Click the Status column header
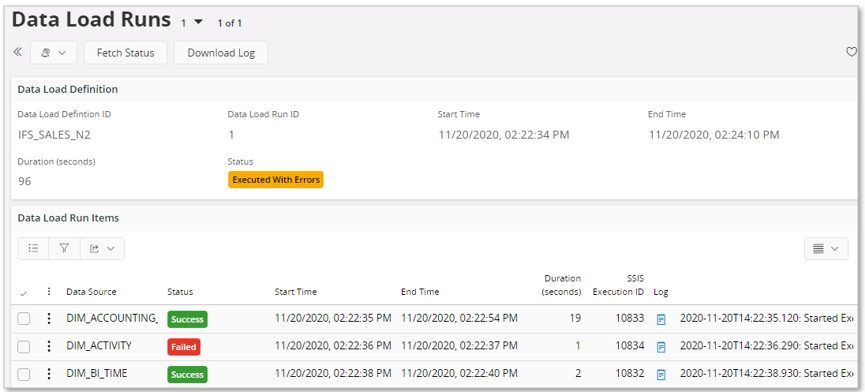 [180, 292]
